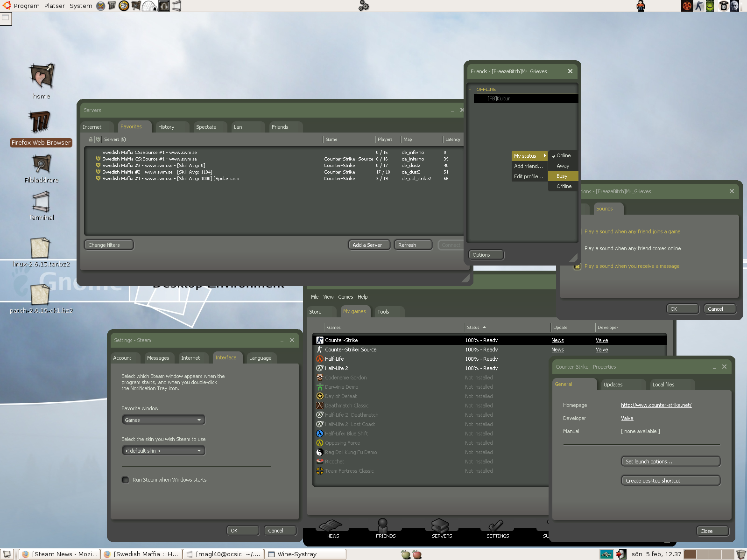
Task: Open the Language tab in Steam Settings
Action: 261,358
